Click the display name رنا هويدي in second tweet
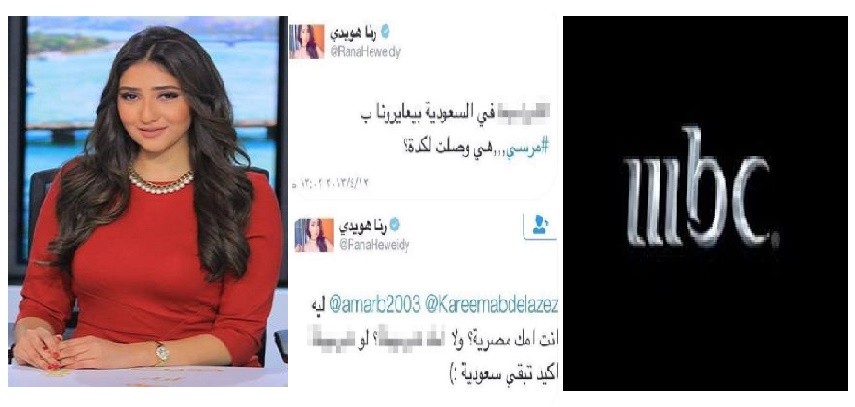855x407 pixels. [363, 225]
